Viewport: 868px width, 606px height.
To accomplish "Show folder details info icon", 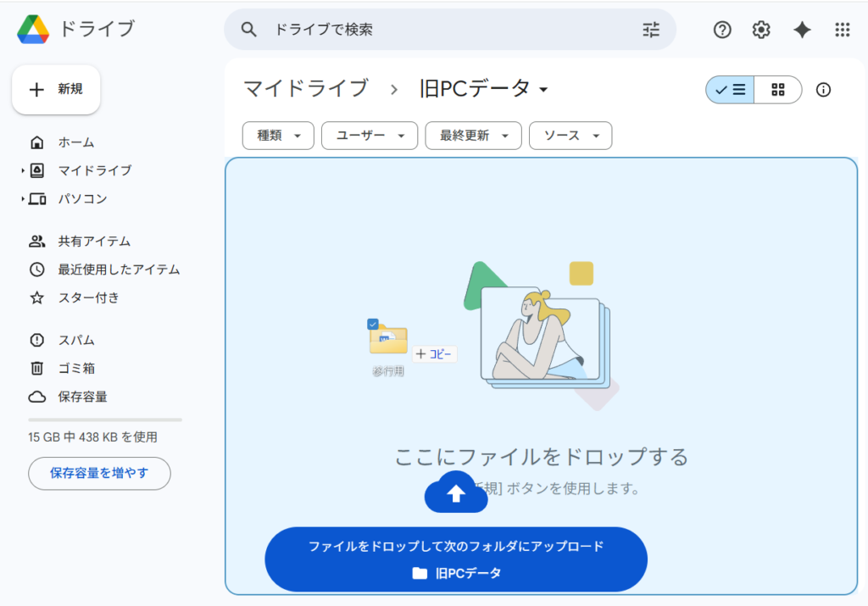I will 823,90.
